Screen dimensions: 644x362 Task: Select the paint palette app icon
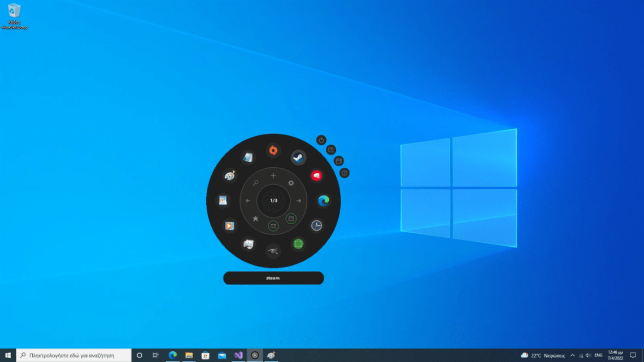coord(229,176)
